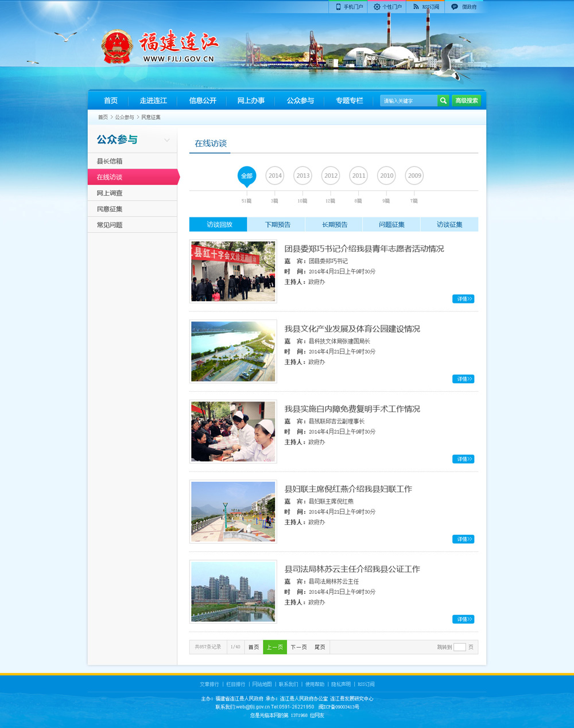Open the 个性门户 gear icon link
The width and height of the screenshot is (574, 728).
click(377, 7)
